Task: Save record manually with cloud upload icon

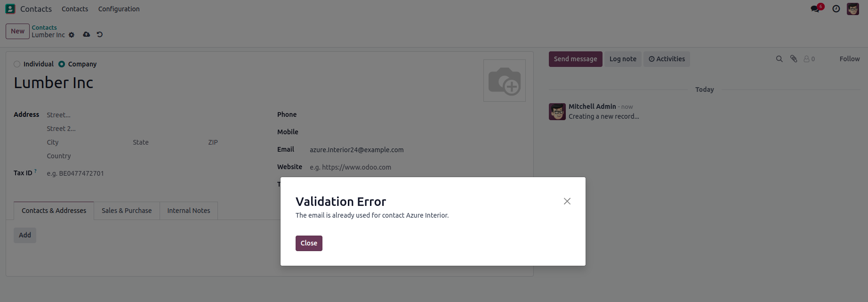Action: pos(87,34)
